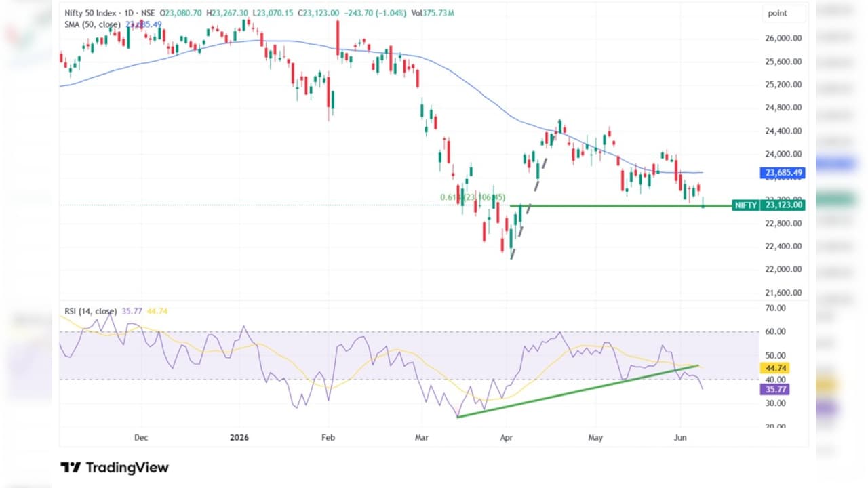The width and height of the screenshot is (868, 488).
Task: Select the RSI (14, close) indicator legend
Action: (x=91, y=311)
